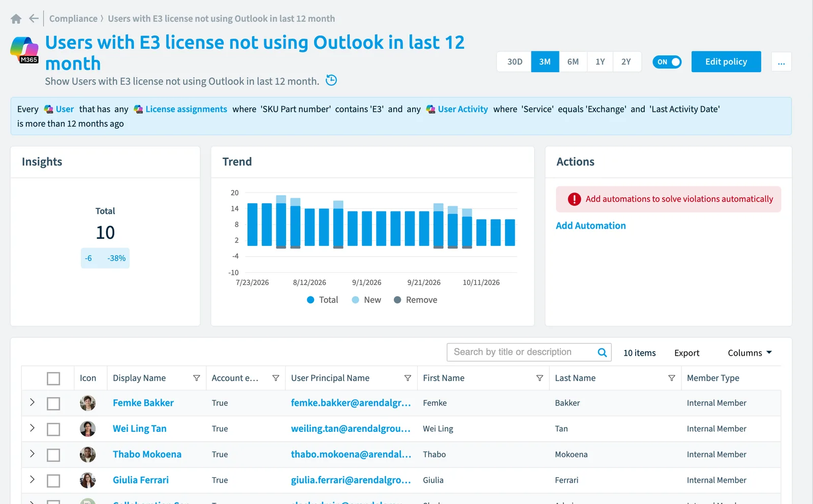Click the search magnifier icon
The width and height of the screenshot is (813, 504).
click(x=602, y=352)
